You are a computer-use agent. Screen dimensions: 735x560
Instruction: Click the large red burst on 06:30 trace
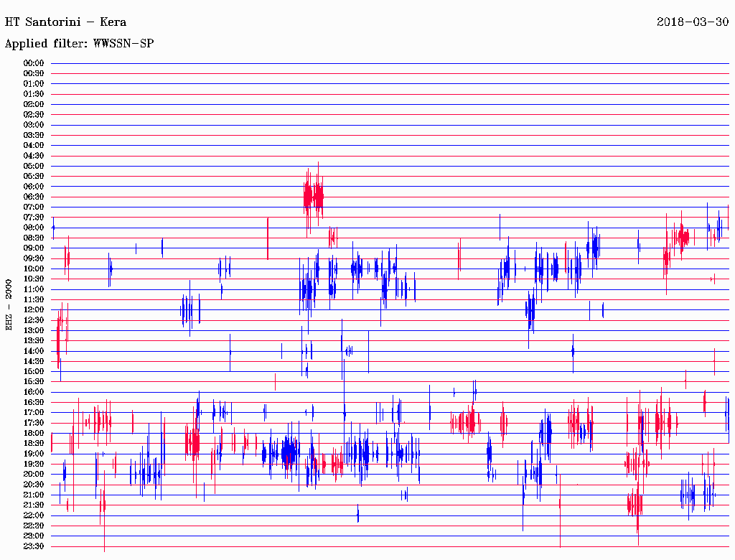point(314,195)
